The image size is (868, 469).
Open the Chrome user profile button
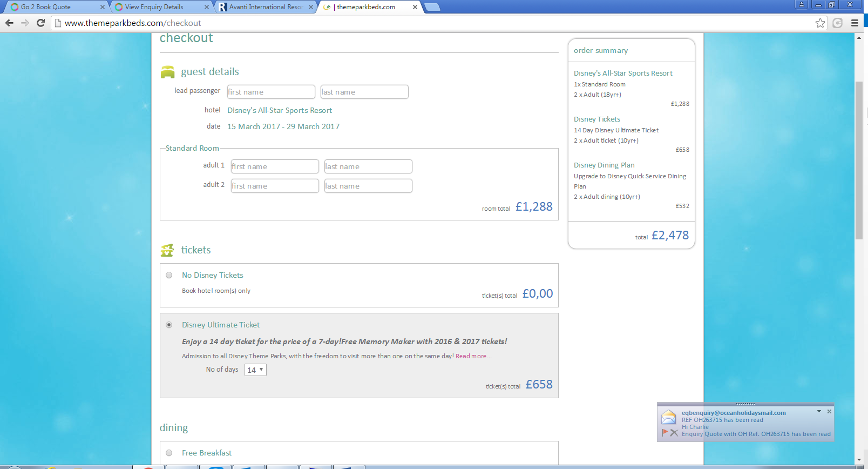(802, 4)
